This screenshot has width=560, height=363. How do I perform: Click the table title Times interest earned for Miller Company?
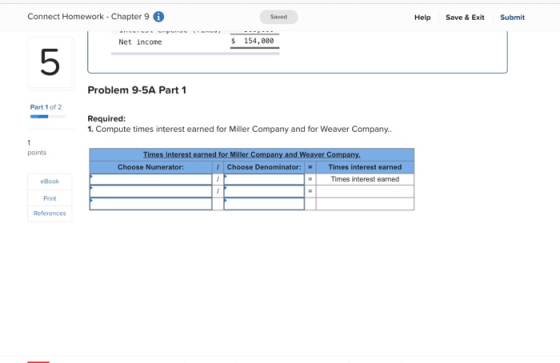[251, 155]
